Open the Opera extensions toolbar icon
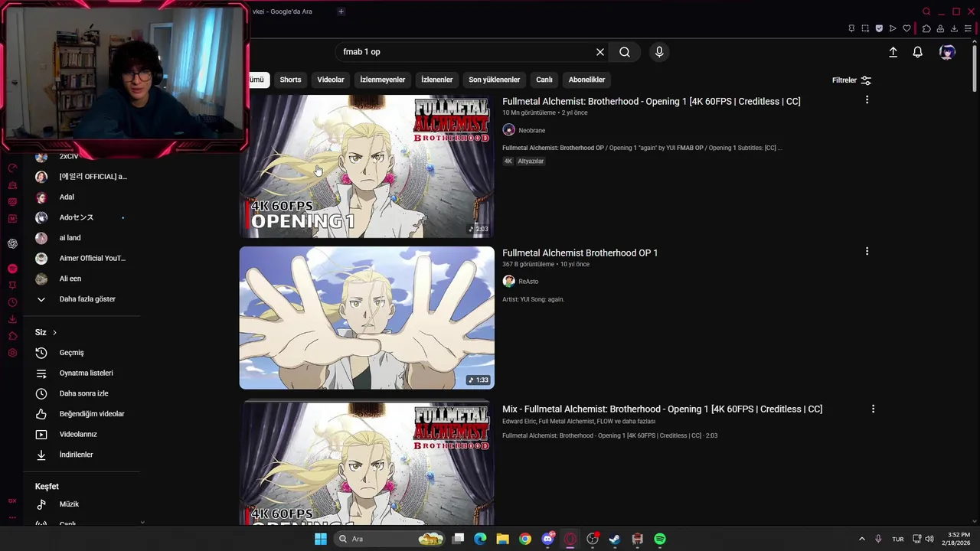Screen dimensions: 980x551 click(926, 28)
